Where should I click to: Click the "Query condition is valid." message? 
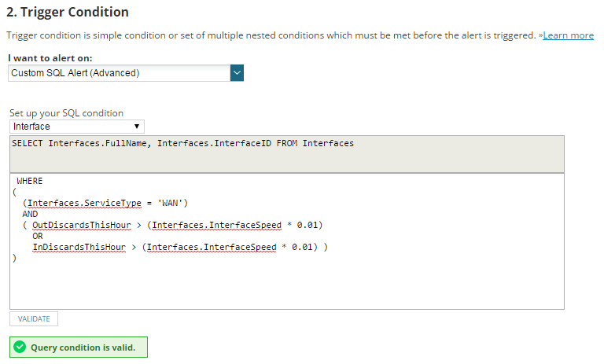coord(83,347)
